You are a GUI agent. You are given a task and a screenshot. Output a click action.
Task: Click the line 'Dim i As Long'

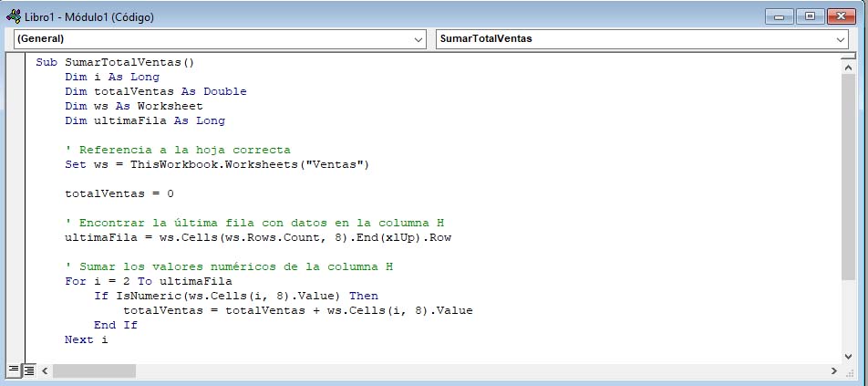coord(112,77)
